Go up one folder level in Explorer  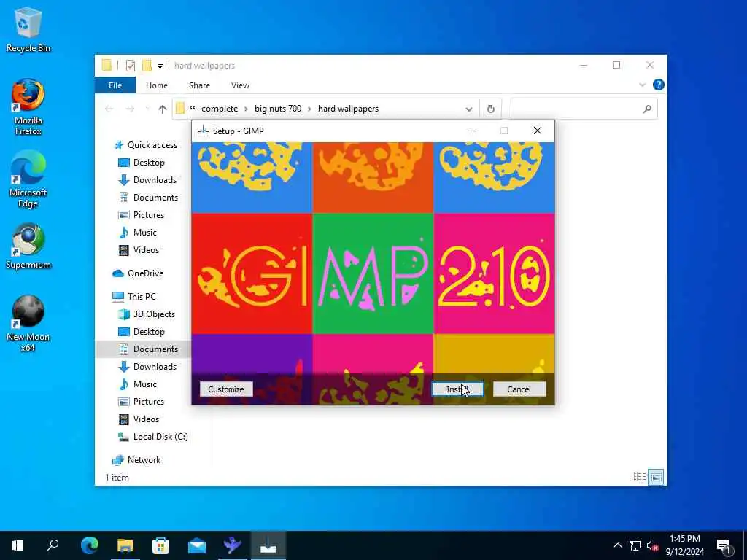coord(163,109)
